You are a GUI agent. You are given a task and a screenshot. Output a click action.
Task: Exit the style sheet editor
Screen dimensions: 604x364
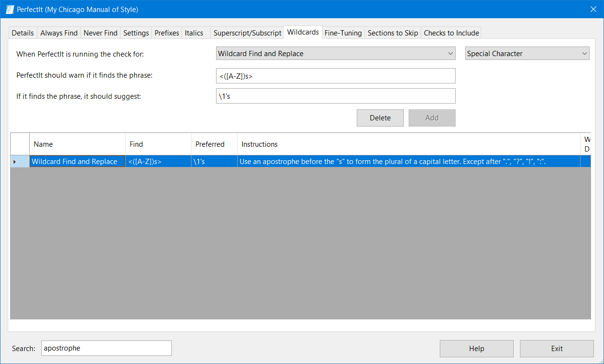[x=557, y=349]
